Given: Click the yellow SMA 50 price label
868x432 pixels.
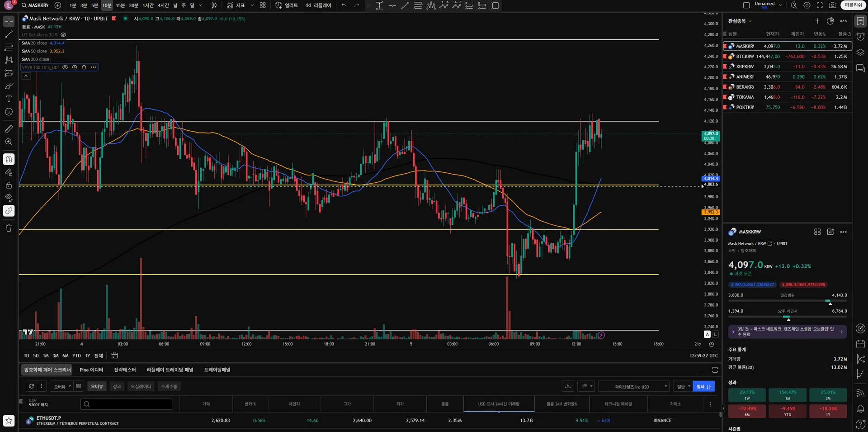Looking at the screenshot, I should point(711,212).
